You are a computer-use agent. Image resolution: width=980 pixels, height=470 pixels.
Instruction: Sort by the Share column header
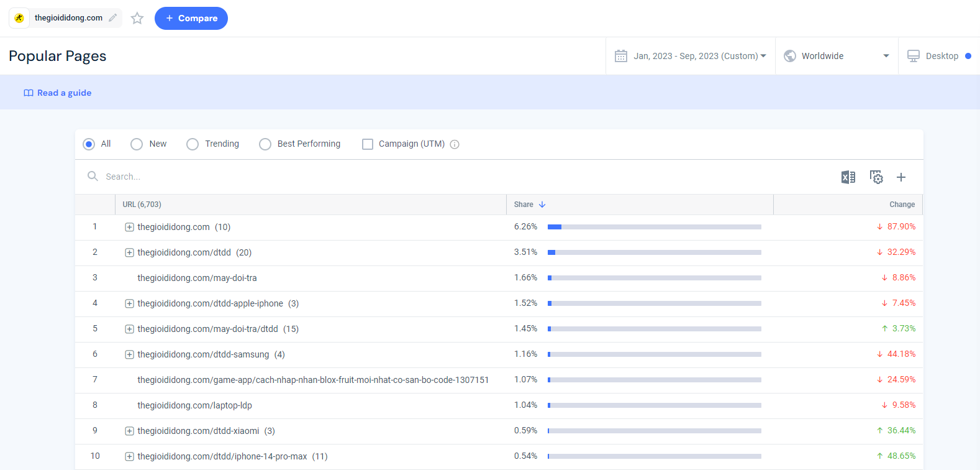point(524,205)
